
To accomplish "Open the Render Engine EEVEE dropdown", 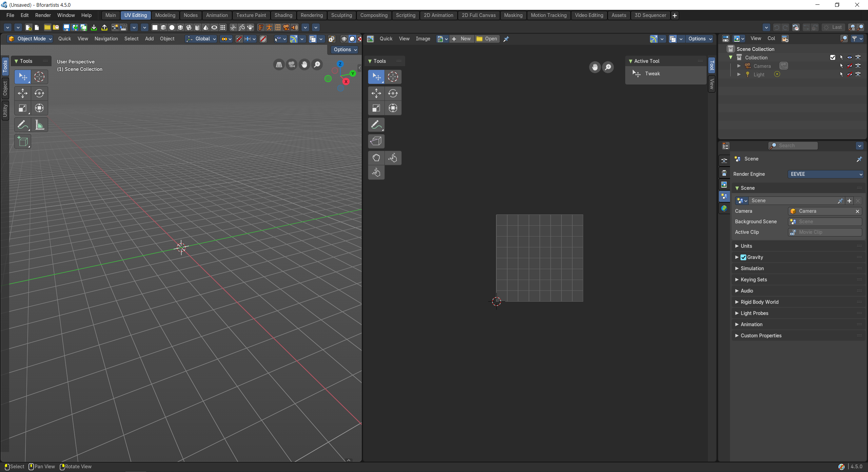I will tap(825, 174).
